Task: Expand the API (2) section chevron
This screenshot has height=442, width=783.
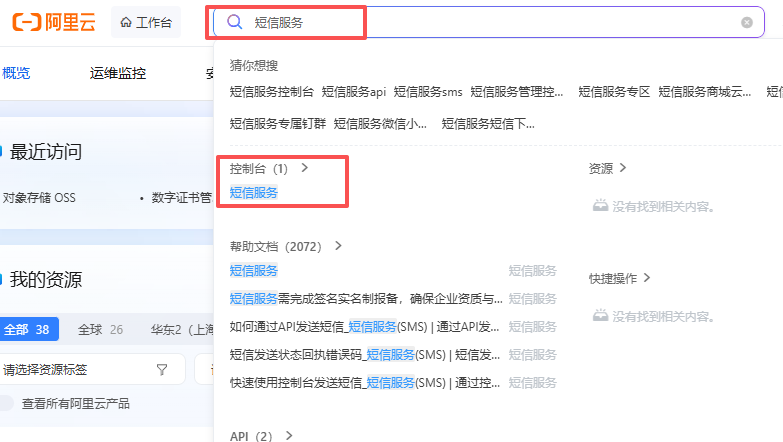Action: point(289,436)
